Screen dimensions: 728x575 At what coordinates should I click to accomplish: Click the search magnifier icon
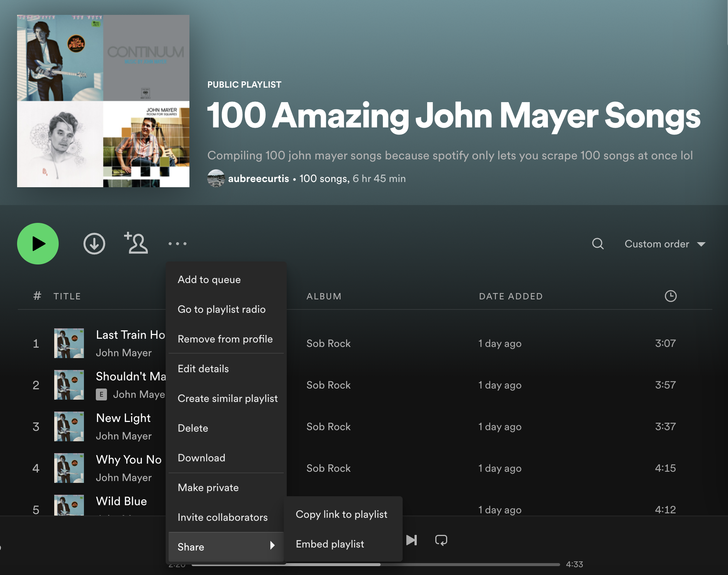(x=598, y=244)
